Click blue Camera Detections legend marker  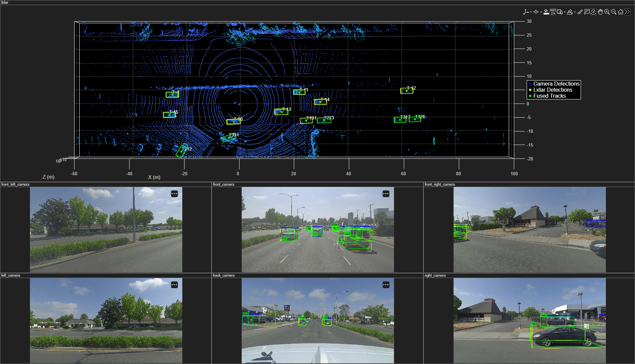click(530, 84)
